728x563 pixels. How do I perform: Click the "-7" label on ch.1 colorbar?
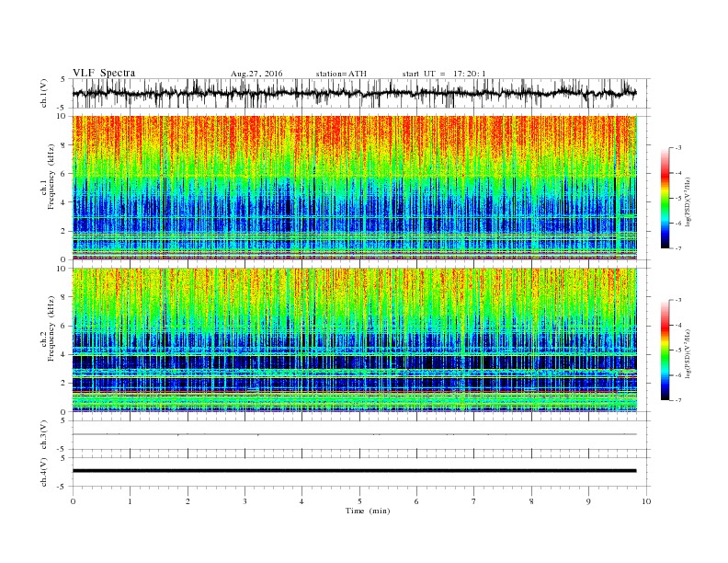pyautogui.click(x=678, y=248)
